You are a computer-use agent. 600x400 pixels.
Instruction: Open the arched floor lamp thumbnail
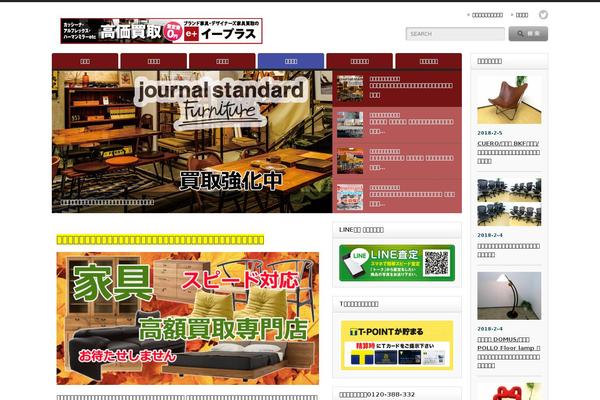click(509, 296)
